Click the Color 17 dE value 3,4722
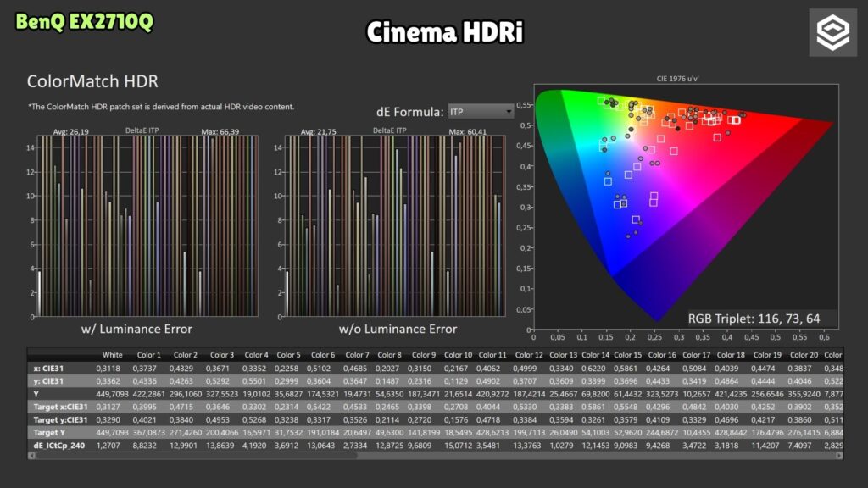Screen dimensions: 868x488 694,446
